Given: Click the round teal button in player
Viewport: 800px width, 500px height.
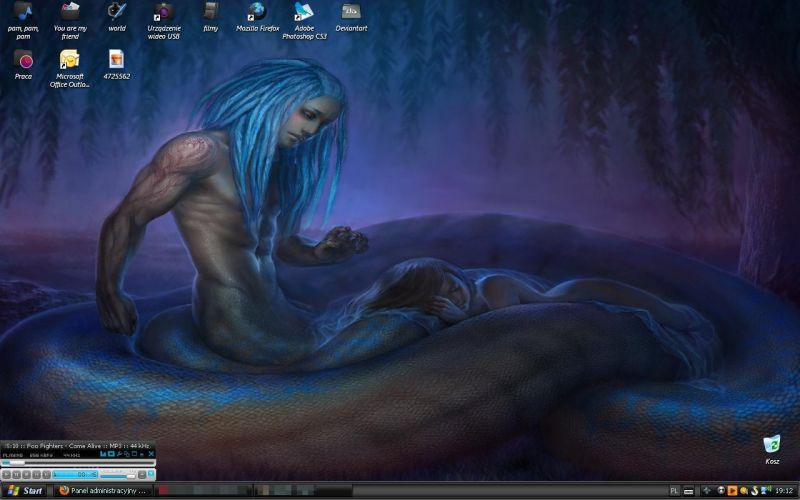Looking at the screenshot, I should coord(151,473).
